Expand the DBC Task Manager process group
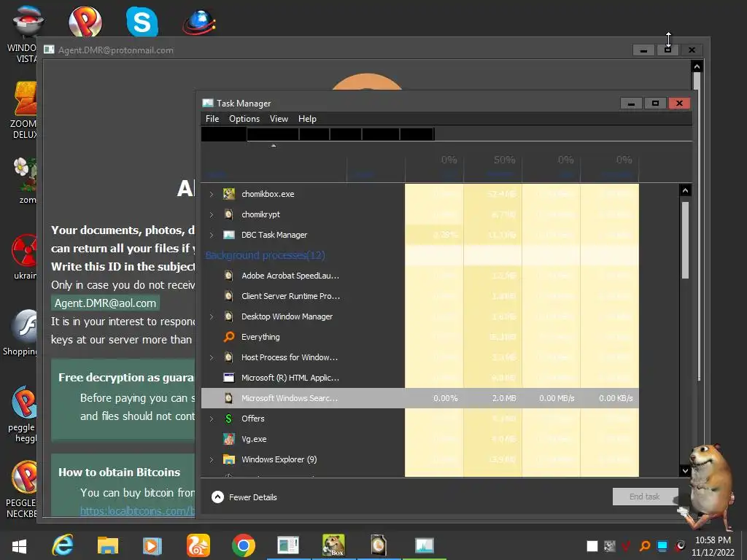 tap(212, 235)
